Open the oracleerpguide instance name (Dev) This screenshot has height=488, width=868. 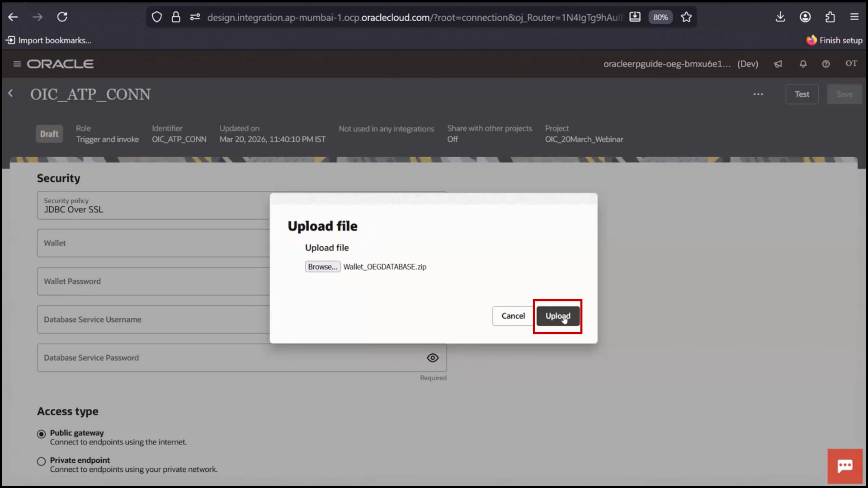coord(681,64)
